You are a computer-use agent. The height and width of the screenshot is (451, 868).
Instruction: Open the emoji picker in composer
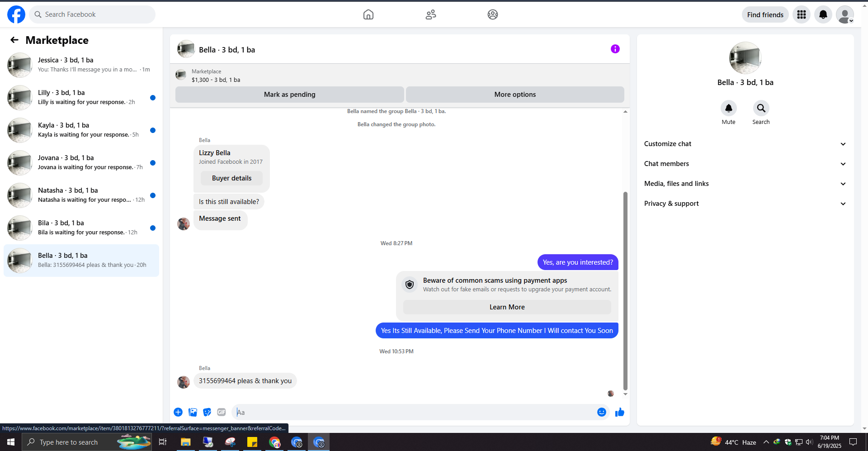coord(602,412)
